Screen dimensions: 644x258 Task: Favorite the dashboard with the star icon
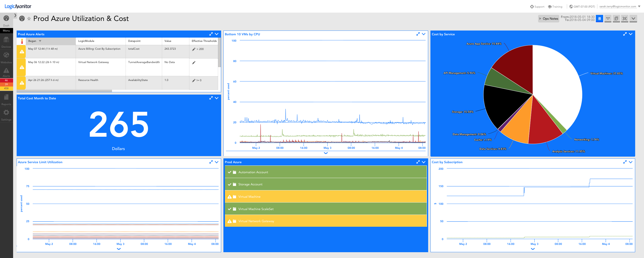pos(29,19)
